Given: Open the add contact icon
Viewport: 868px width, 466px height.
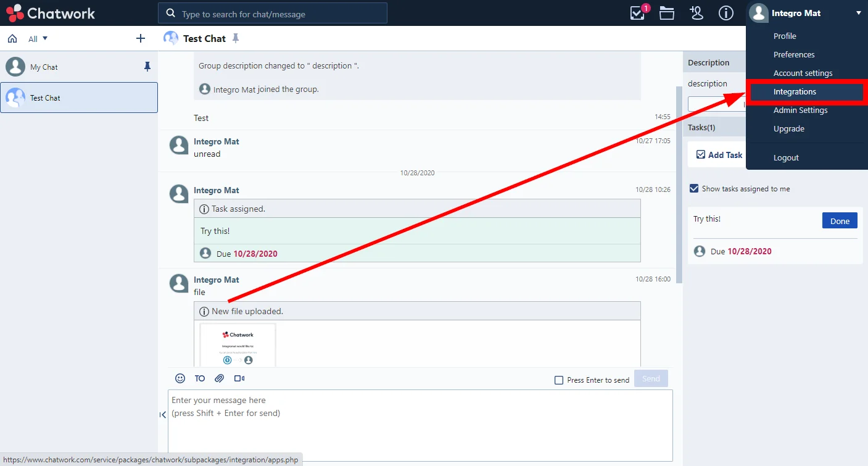Looking at the screenshot, I should tap(696, 13).
